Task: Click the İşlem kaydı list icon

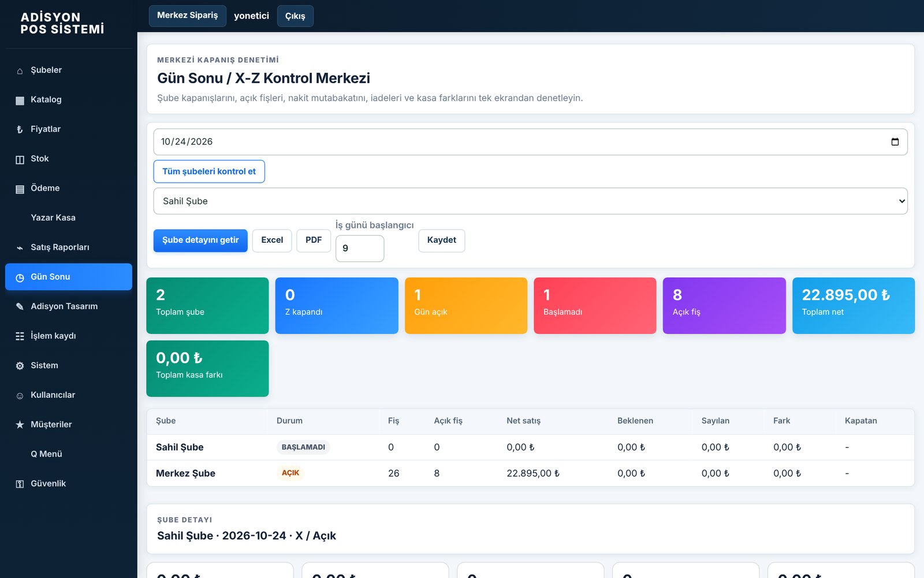Action: pos(20,336)
